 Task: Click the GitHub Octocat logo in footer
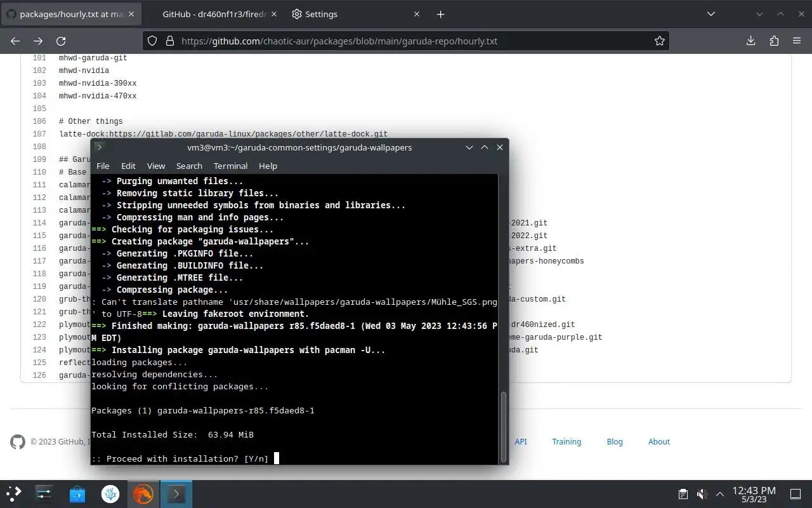click(x=18, y=442)
